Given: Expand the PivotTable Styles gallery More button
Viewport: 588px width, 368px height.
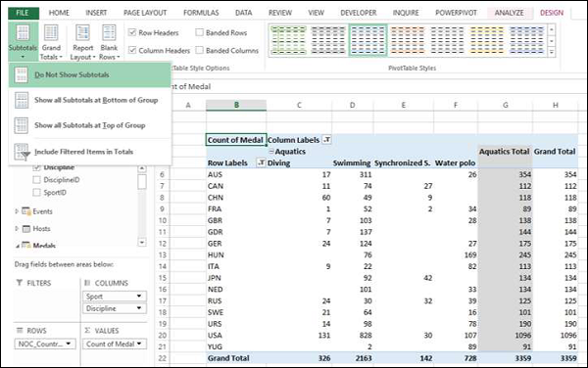Looking at the screenshot, I should 552,52.
